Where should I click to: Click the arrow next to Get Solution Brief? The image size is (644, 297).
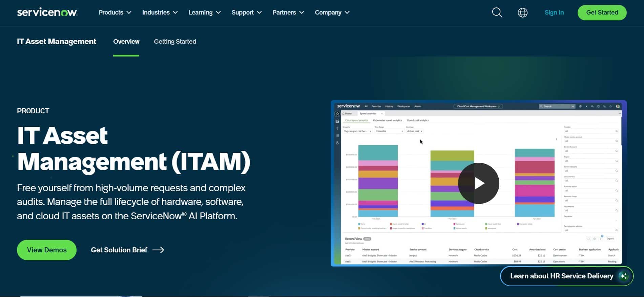point(158,250)
